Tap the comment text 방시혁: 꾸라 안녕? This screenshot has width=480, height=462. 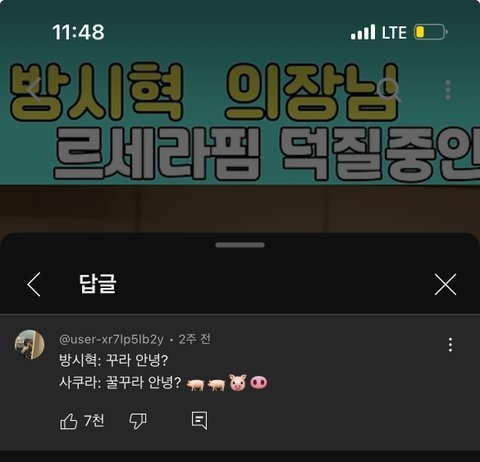click(113, 360)
